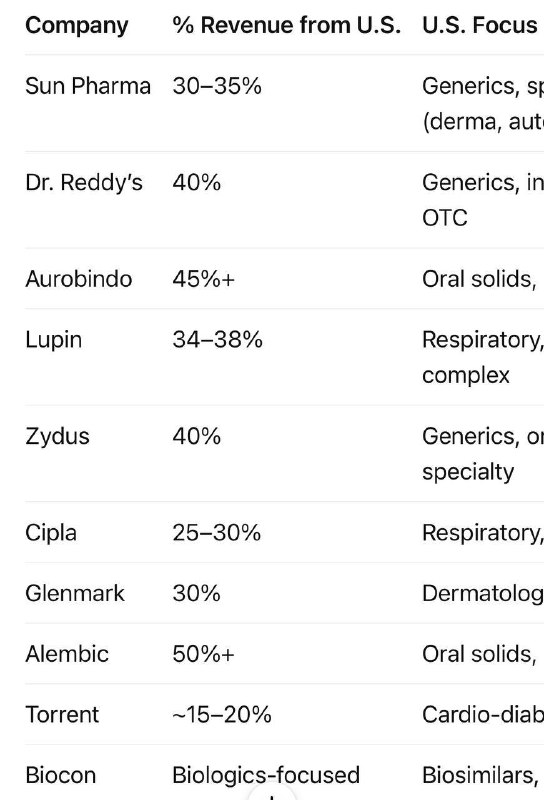Click the % Revenue from U.S. header

pos(286,25)
